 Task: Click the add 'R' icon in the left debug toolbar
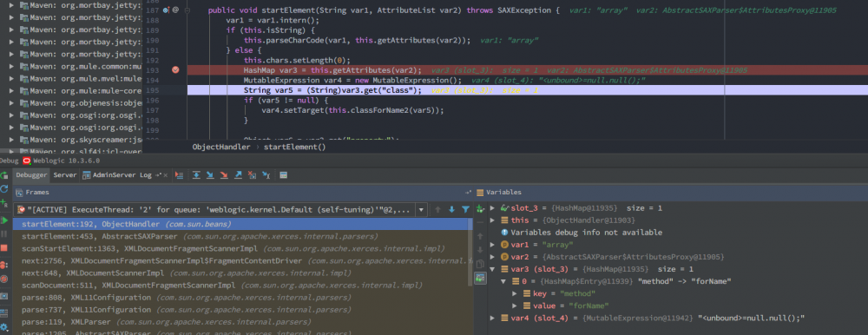4,204
